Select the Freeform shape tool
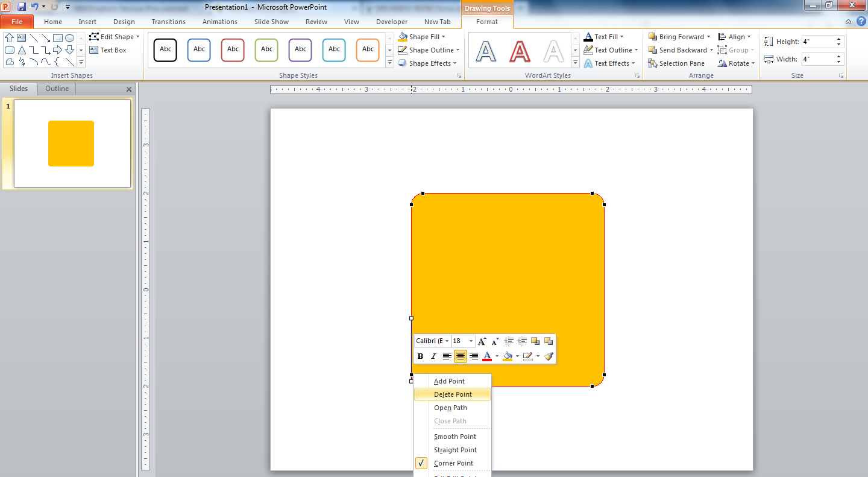868x477 pixels. pyautogui.click(x=10, y=62)
